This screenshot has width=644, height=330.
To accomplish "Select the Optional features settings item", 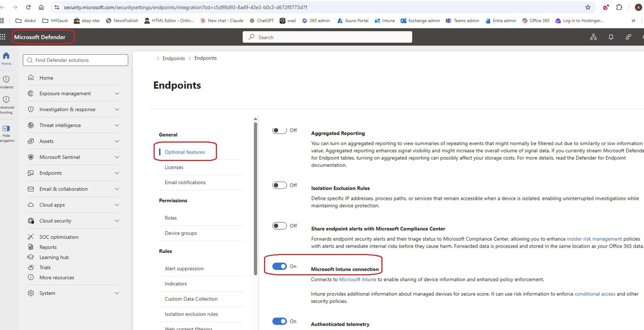I will pos(185,152).
